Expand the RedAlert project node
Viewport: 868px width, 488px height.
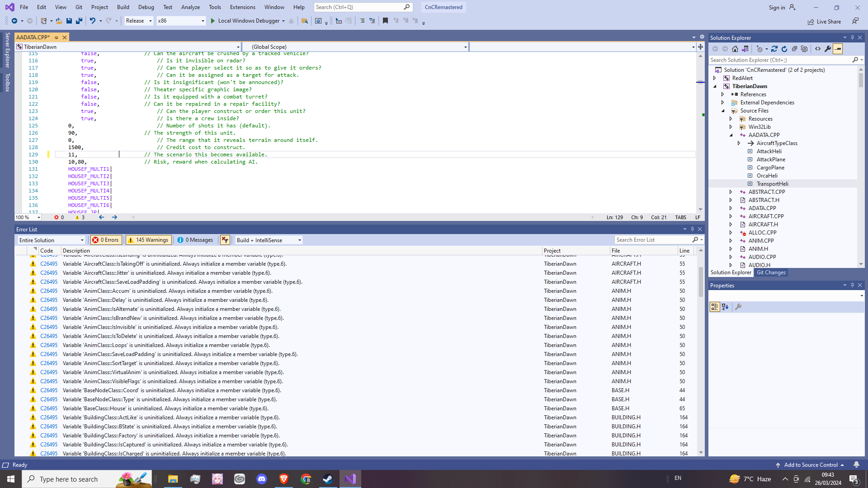pyautogui.click(x=715, y=78)
